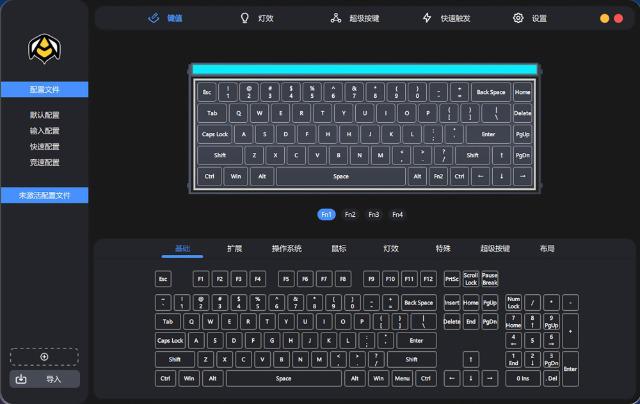Switch to the 扩展 tab
640x404 pixels.
235,249
